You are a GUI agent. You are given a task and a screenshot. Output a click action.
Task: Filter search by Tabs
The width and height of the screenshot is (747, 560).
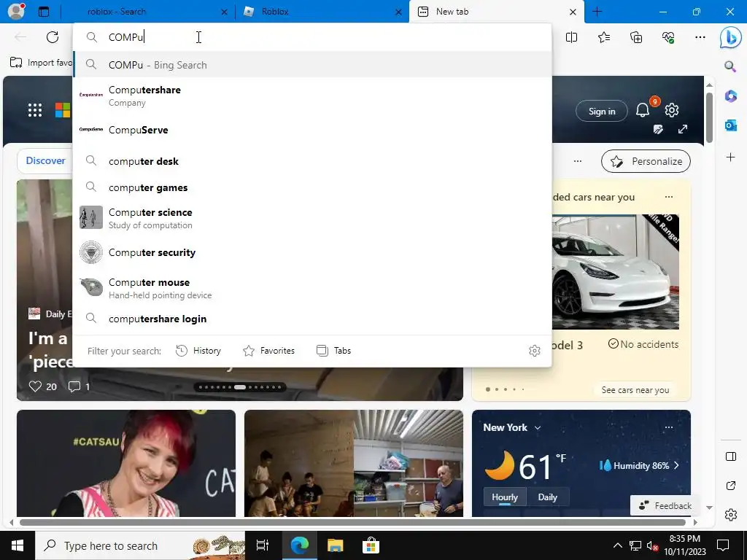(x=333, y=351)
